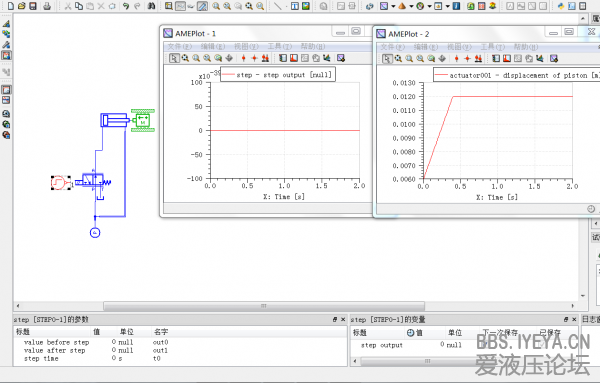Viewport: 600px width, 383px height.
Task: Click the fourth (boxed) icon in left vertical toolbar
Action: [6, 55]
